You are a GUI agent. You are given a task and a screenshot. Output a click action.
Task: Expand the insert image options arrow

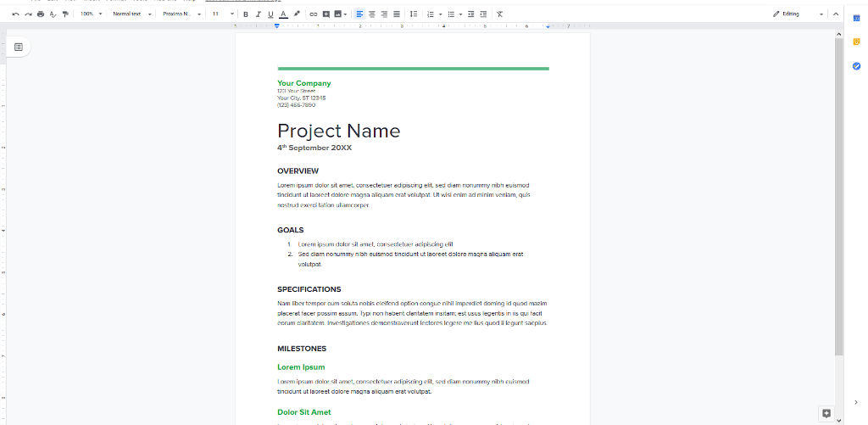[x=346, y=14]
